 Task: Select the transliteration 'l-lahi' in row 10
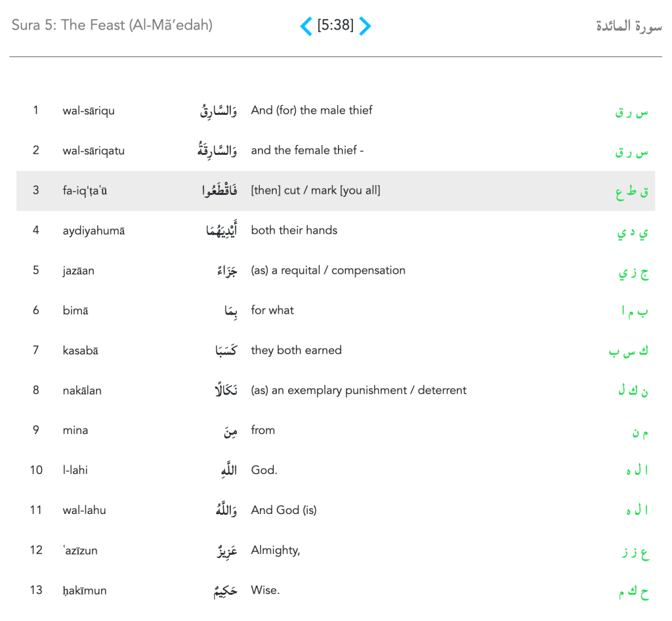coord(75,470)
